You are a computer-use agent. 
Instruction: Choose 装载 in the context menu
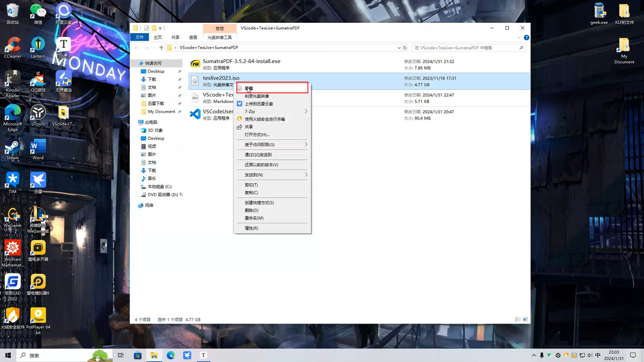coord(272,88)
